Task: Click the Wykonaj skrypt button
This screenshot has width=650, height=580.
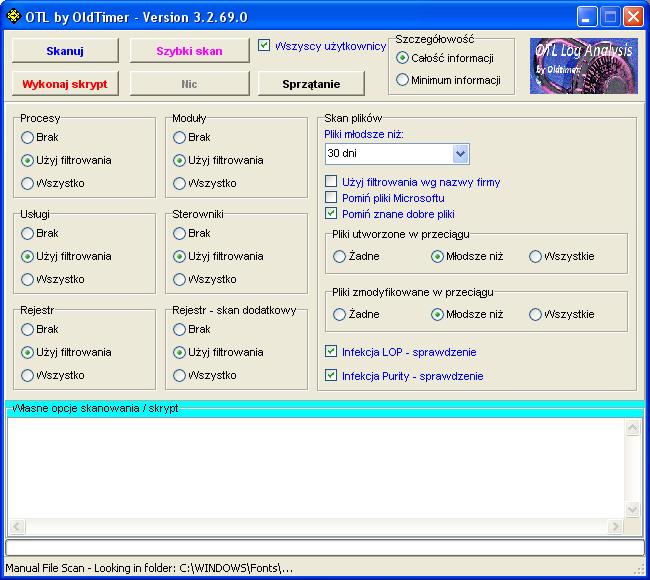Action: pyautogui.click(x=65, y=84)
